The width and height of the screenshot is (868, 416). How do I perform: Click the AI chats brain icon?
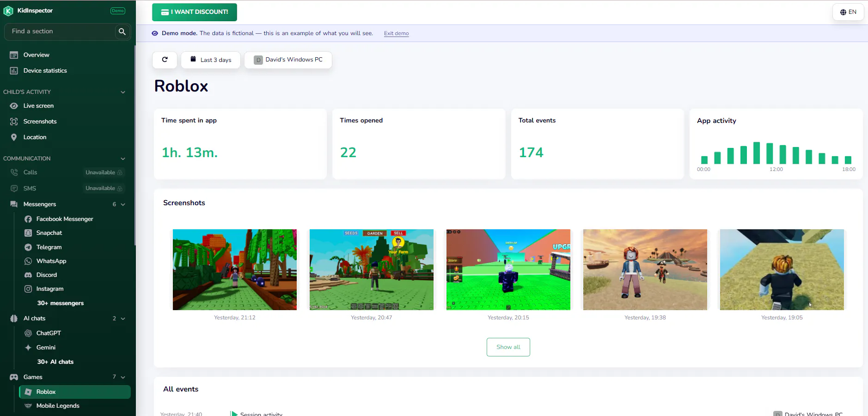coord(14,318)
